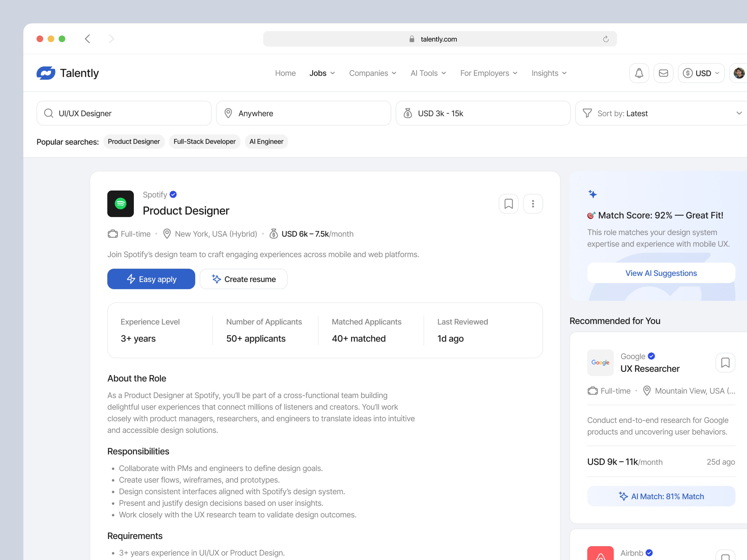Open the messages inbox icon
747x560 pixels.
click(664, 73)
